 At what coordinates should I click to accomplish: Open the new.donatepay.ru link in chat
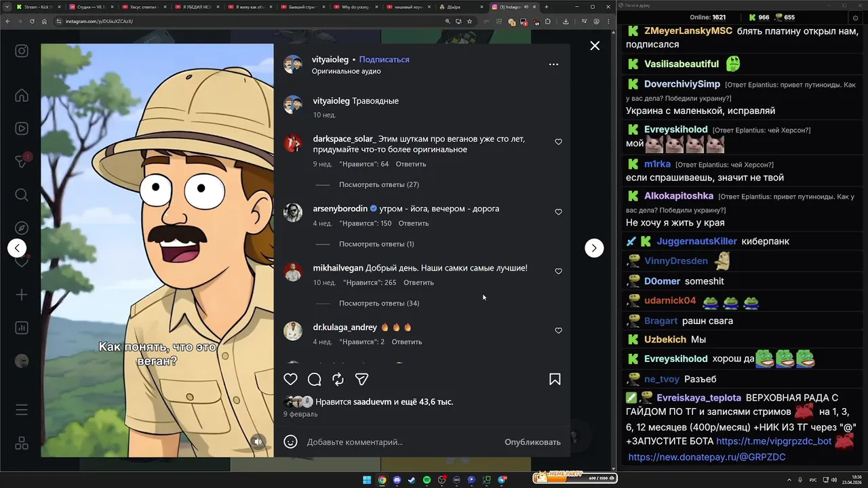coord(707,457)
